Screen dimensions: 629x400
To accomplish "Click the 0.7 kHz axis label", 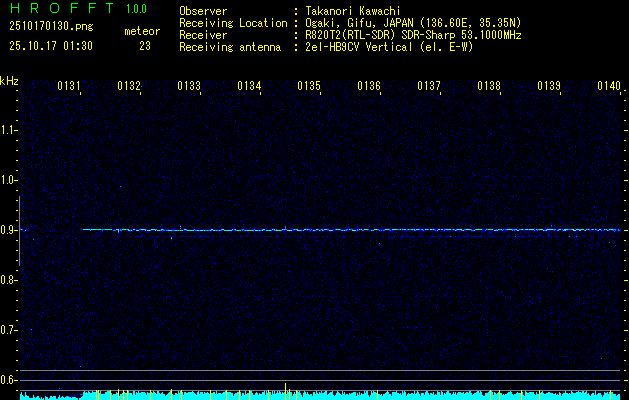I will [x=8, y=330].
